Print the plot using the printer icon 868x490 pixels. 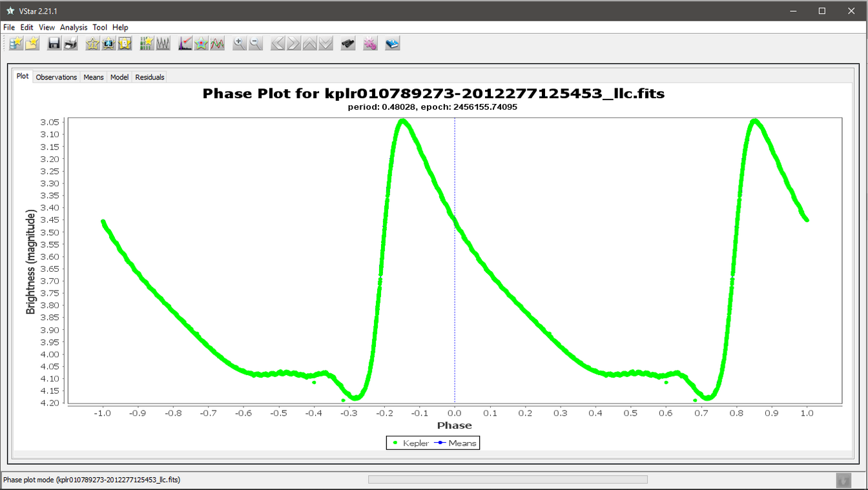[x=70, y=44]
